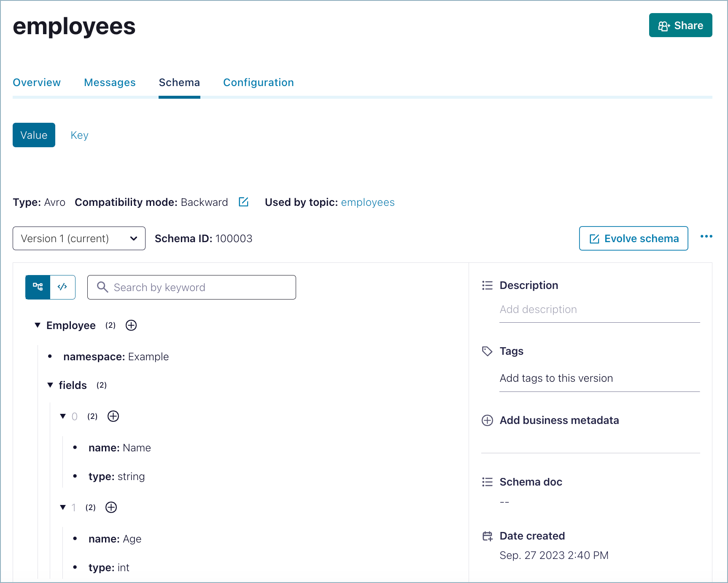The height and width of the screenshot is (583, 728).
Task: Collapse the fields node
Action: coord(50,385)
